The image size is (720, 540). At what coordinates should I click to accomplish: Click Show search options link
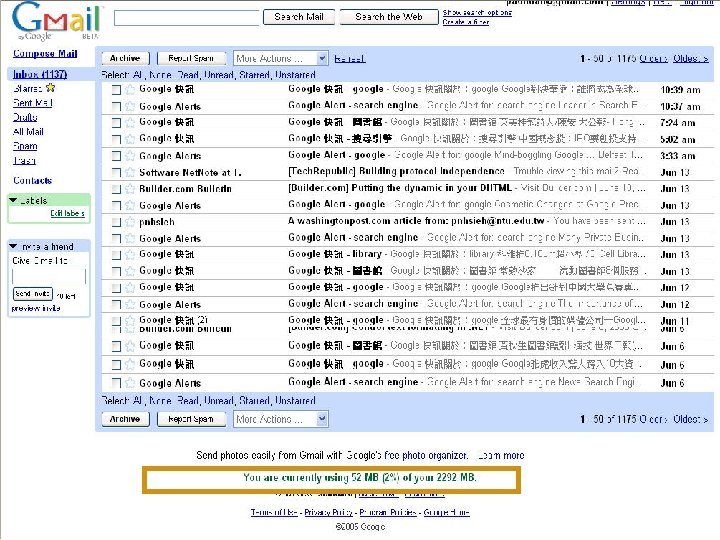coord(477,12)
